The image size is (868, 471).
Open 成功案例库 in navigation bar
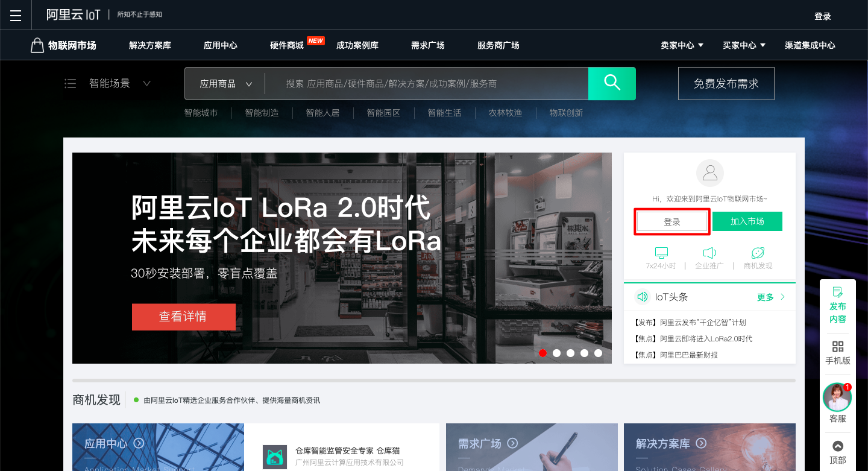coord(357,45)
